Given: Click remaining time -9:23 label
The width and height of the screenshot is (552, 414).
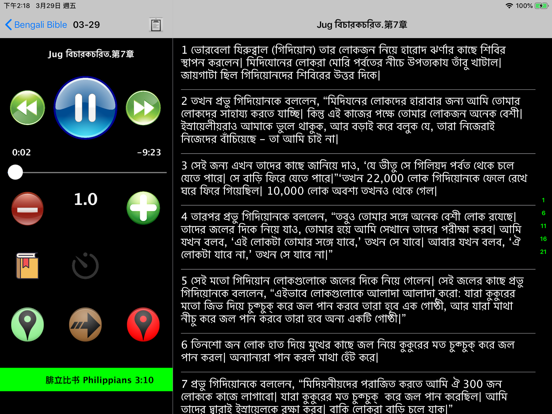Looking at the screenshot, I should tap(149, 152).
